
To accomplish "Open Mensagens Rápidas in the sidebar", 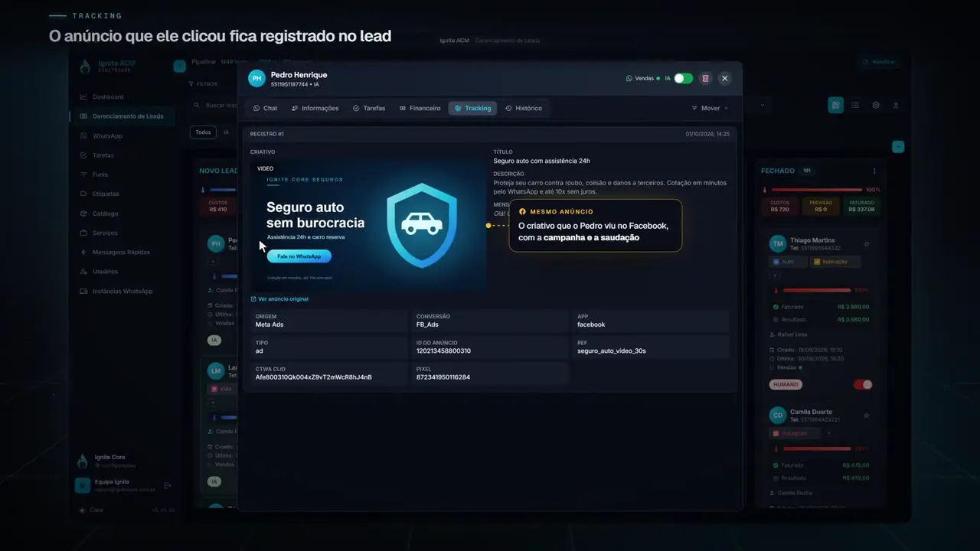I will point(122,252).
